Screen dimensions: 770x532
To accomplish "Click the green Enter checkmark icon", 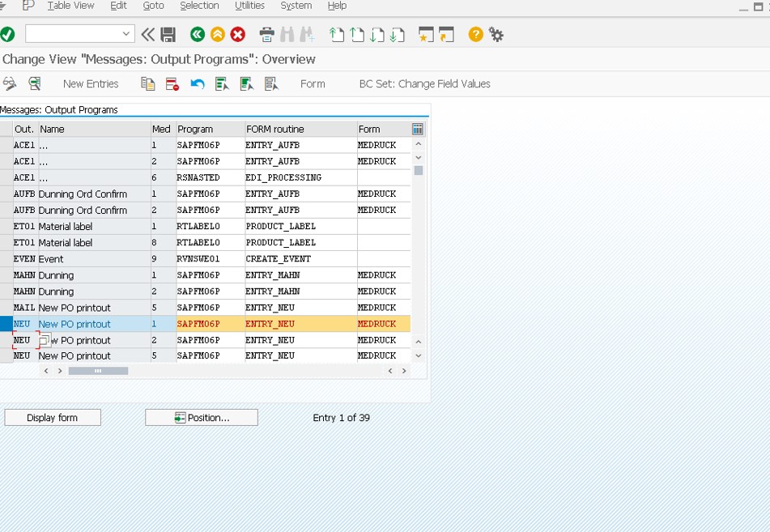I will (x=7, y=34).
